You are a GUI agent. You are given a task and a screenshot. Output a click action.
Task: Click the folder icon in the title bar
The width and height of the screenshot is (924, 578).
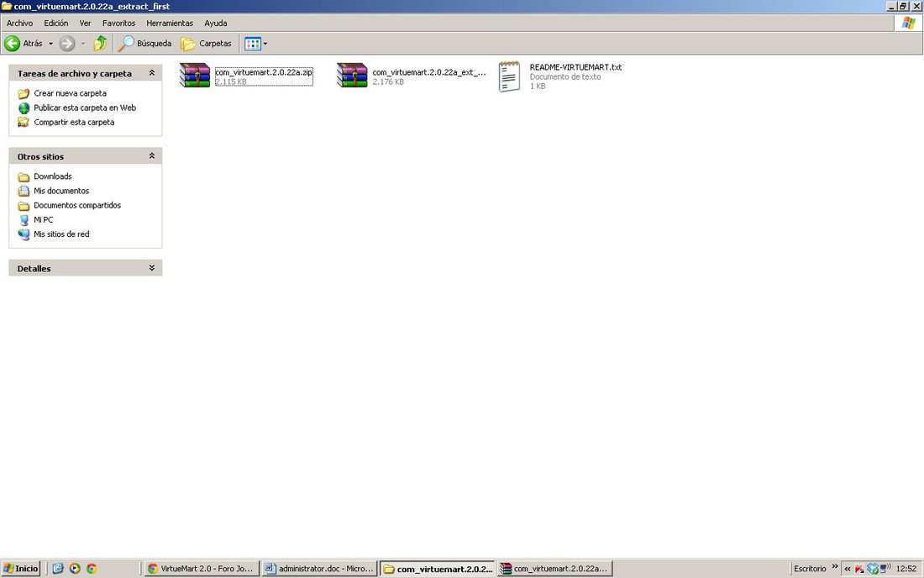(x=7, y=6)
